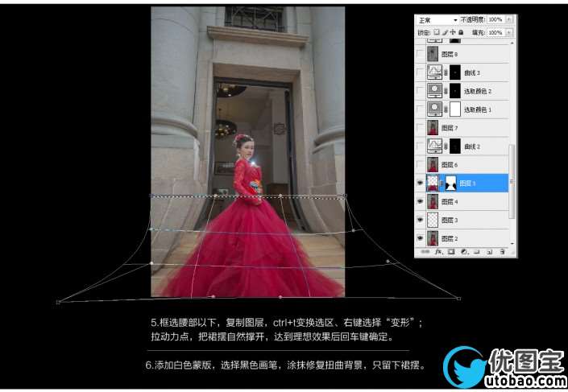Click the create new layer icon

pyautogui.click(x=489, y=252)
